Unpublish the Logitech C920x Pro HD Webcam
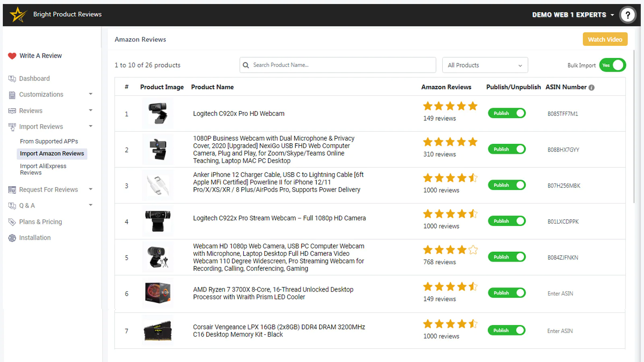The image size is (644, 362). (x=507, y=113)
